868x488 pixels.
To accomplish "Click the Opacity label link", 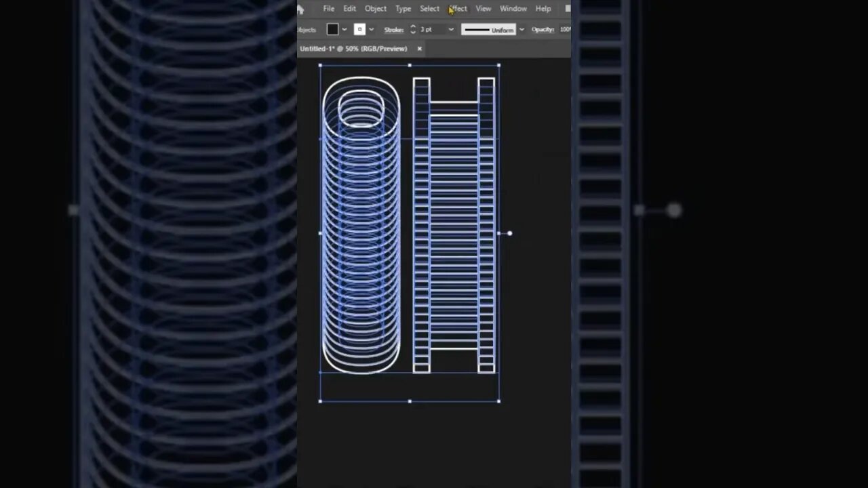I will (x=542, y=30).
